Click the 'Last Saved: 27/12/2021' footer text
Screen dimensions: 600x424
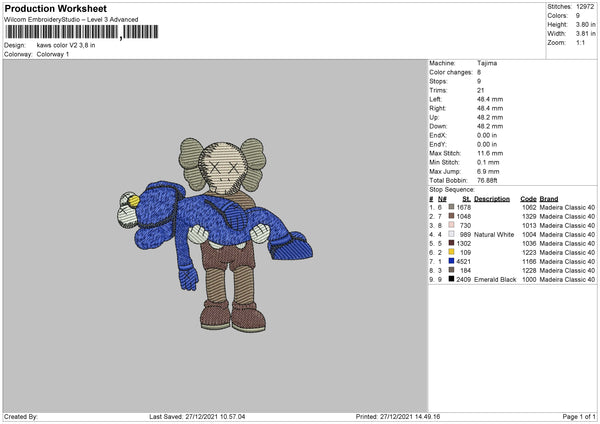197,416
